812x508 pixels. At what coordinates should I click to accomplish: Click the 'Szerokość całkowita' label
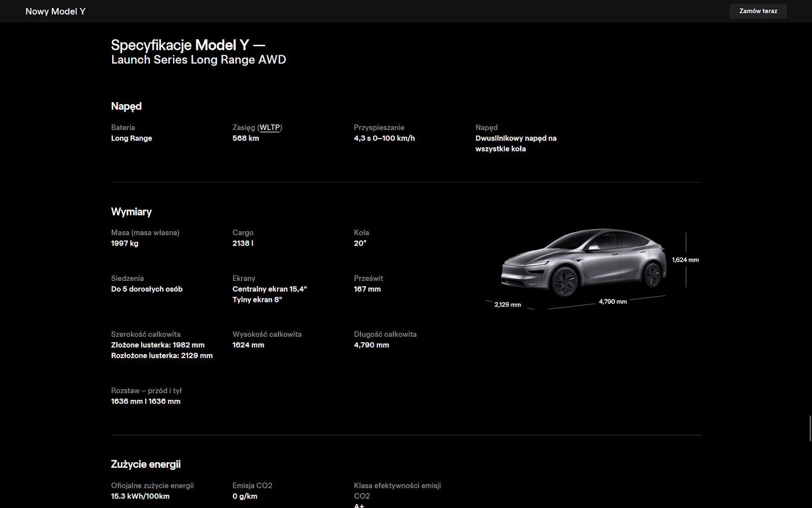pyautogui.click(x=146, y=334)
